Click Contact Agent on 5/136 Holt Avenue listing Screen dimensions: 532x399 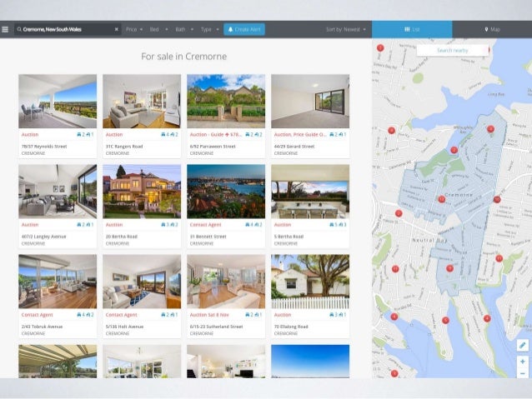(x=121, y=315)
